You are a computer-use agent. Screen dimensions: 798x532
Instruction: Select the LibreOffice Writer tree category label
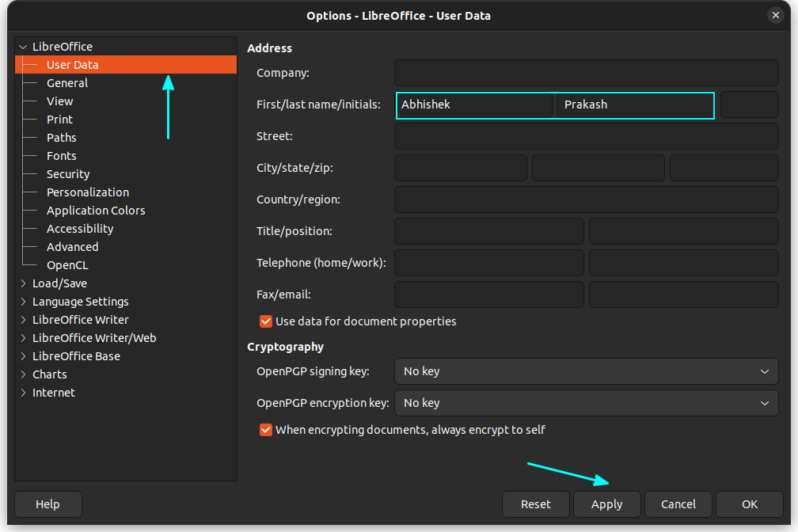(81, 320)
